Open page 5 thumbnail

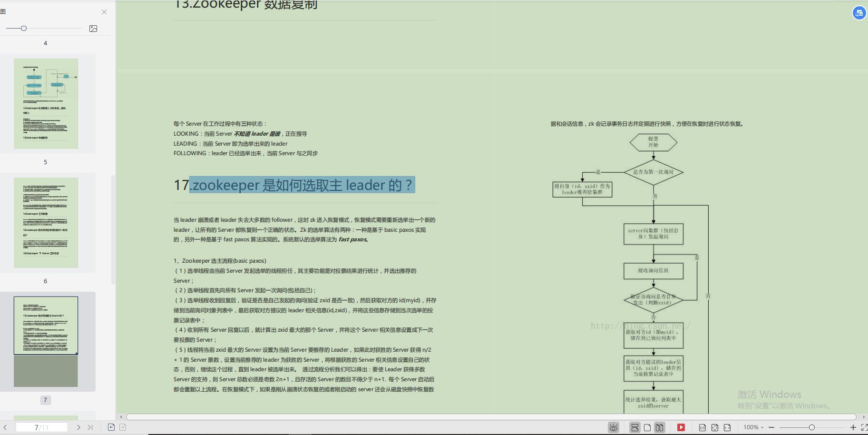46,104
